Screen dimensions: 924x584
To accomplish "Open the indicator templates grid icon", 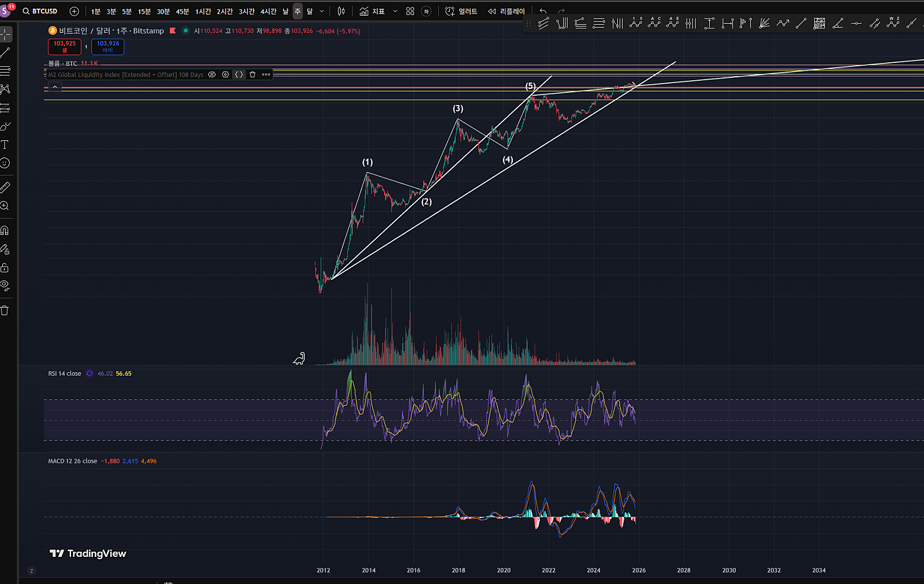I will point(410,12).
